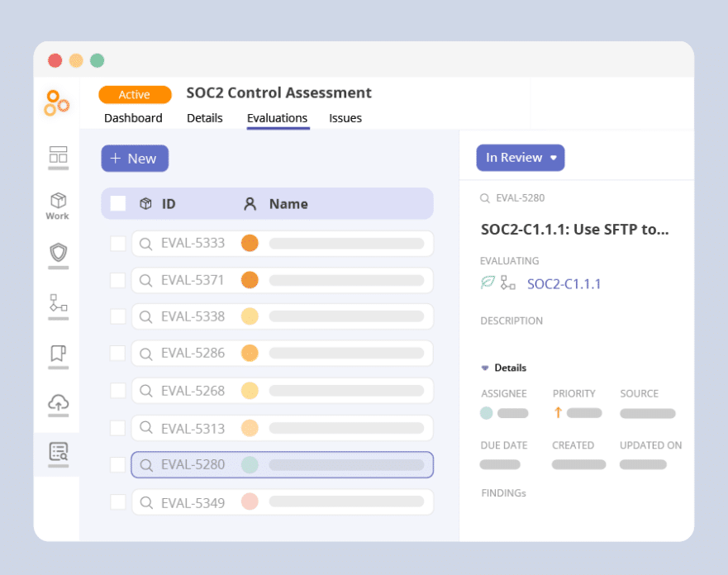This screenshot has width=728, height=575.
Task: Collapse the Details section triangle
Action: coord(485,368)
